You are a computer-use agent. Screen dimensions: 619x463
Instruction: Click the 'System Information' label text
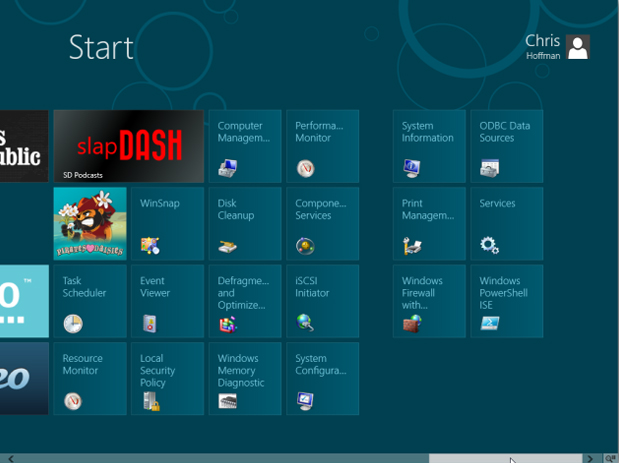[x=428, y=132]
